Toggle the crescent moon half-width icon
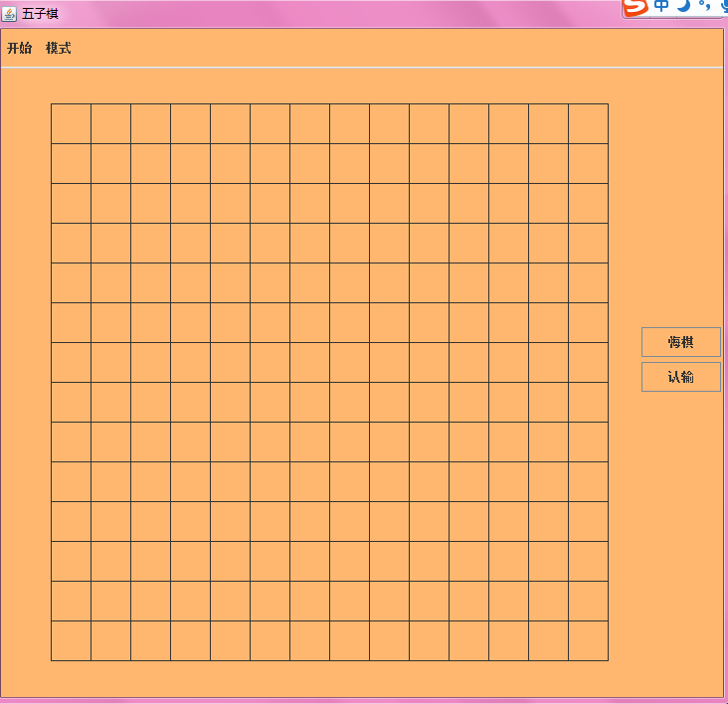The height and width of the screenshot is (704, 728). point(683,6)
